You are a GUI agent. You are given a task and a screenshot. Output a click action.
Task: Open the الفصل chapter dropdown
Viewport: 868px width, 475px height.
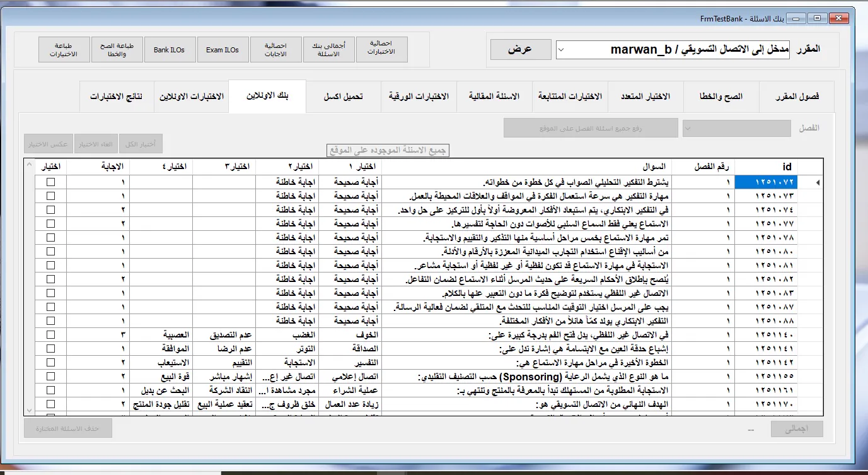[x=736, y=128]
